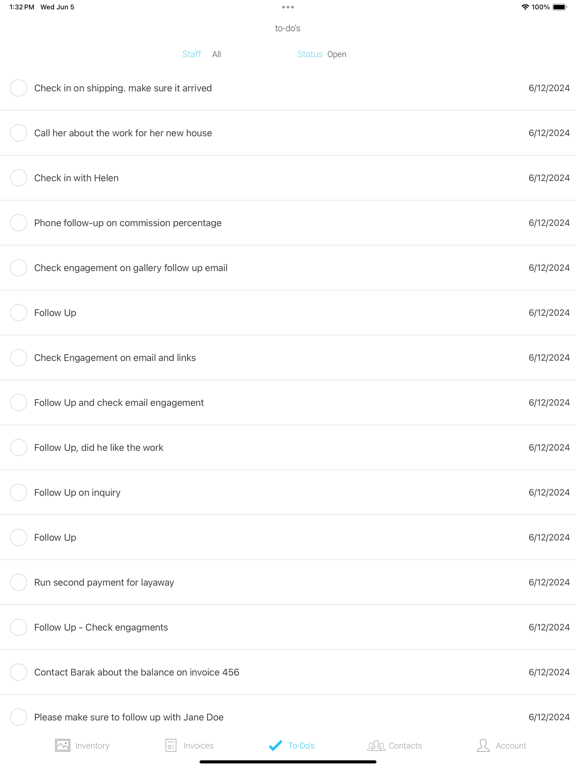Tap the Account person icon
The width and height of the screenshot is (576, 768).
(x=483, y=745)
